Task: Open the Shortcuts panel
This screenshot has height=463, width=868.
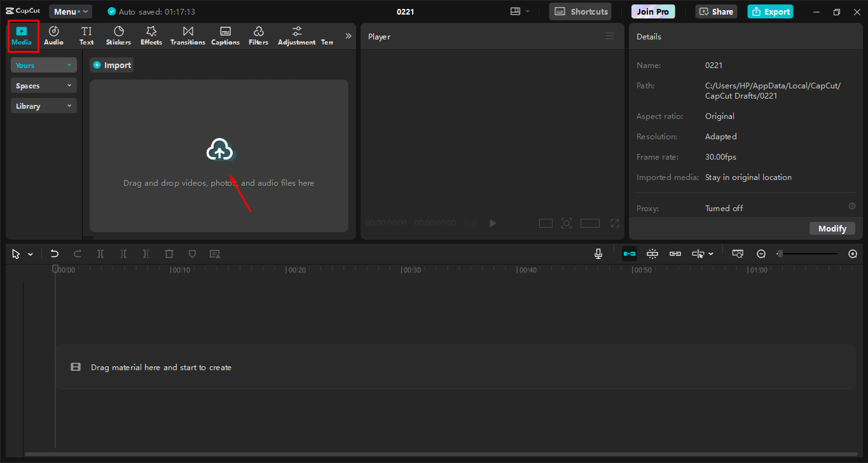Action: click(x=580, y=11)
